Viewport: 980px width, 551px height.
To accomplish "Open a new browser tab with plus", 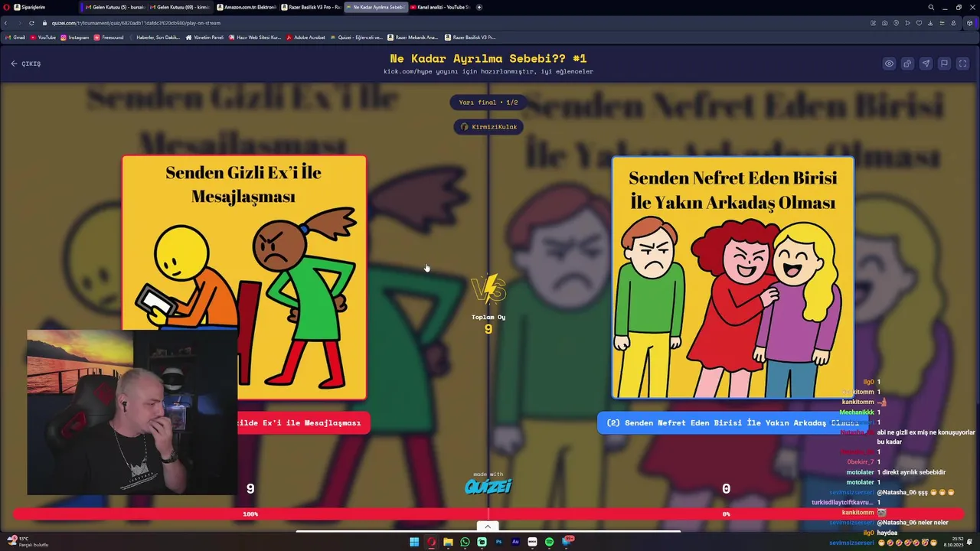I will coord(479,7).
